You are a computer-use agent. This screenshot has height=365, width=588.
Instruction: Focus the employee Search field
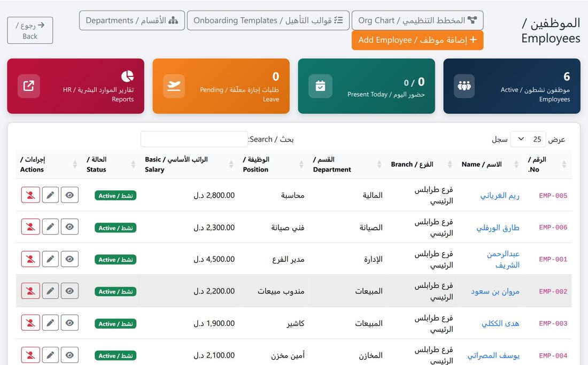point(194,139)
